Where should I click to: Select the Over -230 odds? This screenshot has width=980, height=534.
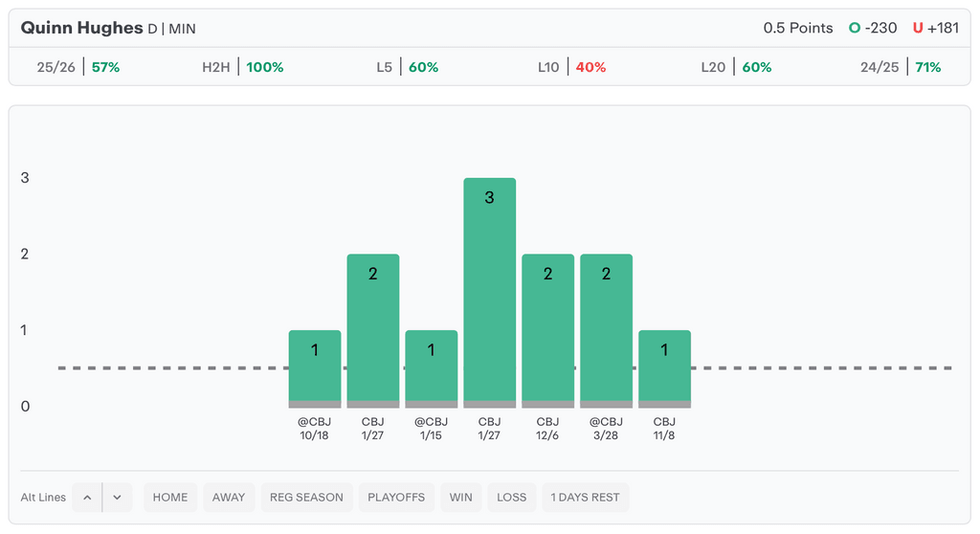873,28
